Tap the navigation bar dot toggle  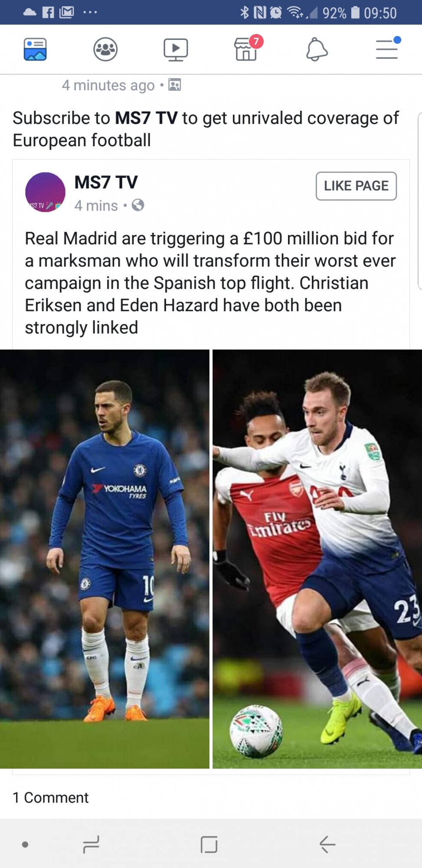click(x=25, y=845)
